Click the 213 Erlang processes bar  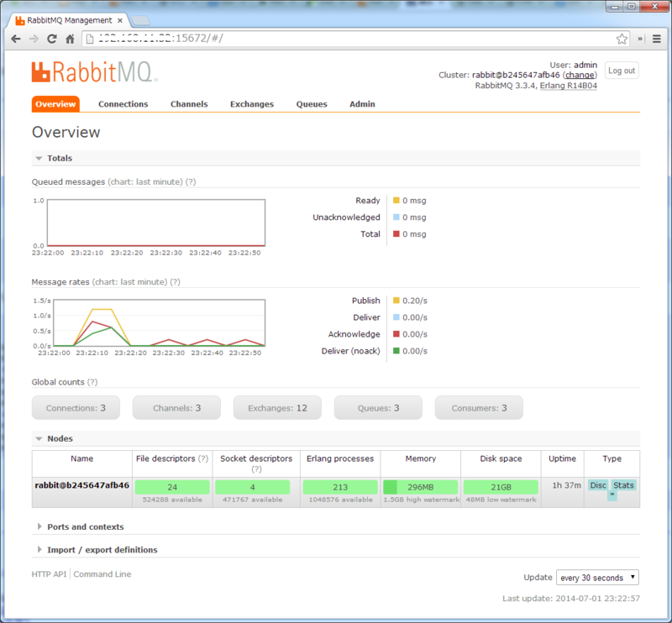(x=340, y=487)
